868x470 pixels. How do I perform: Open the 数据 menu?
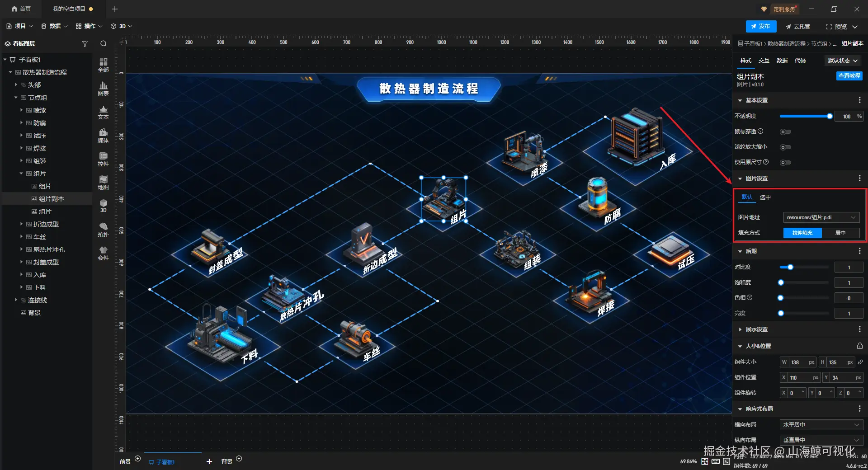54,26
